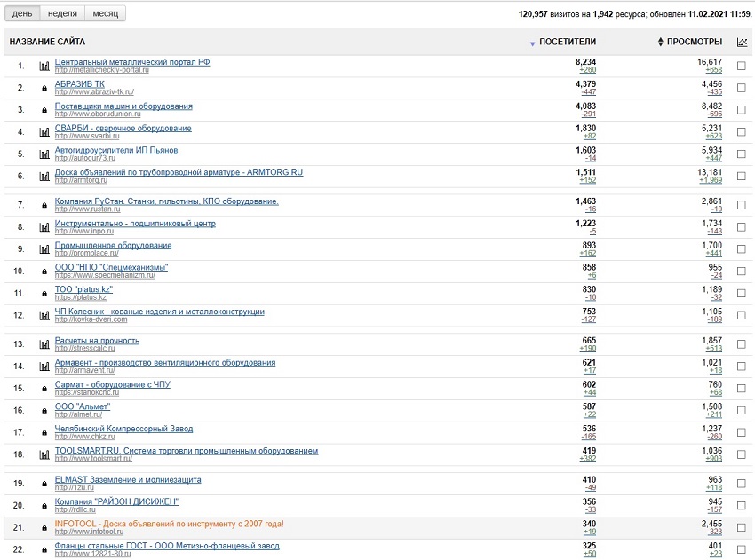Viewport: 755px width, 560px height.
Task: Click lock icon beside ELMAST Заземление и молниезащита
Action: pyautogui.click(x=44, y=484)
